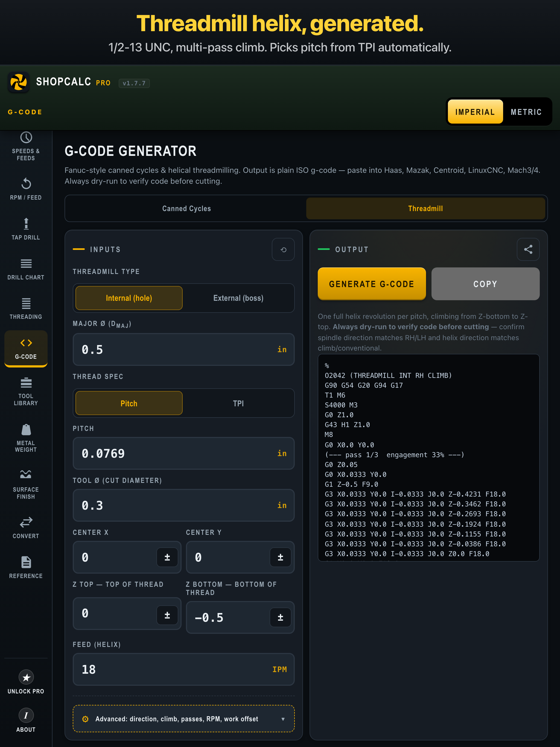This screenshot has width=560, height=747.
Task: Open the RPM / Feed tool
Action: (x=26, y=189)
